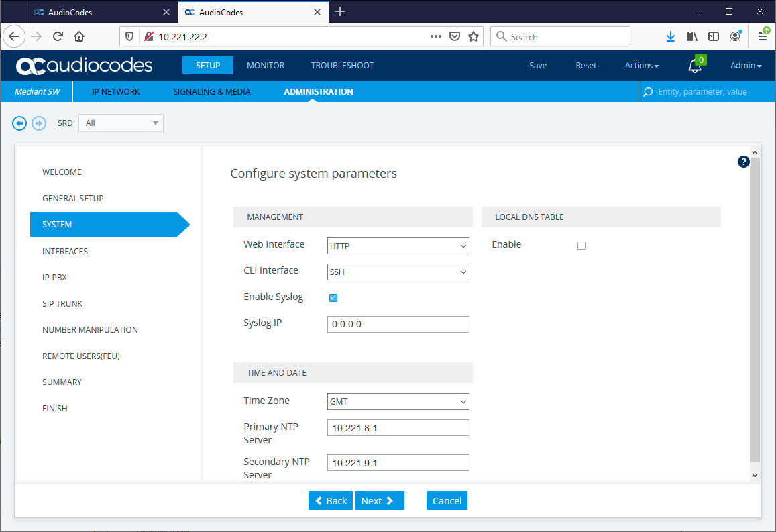The height and width of the screenshot is (532, 776).
Task: Switch to the MONITOR tab
Action: [266, 66]
